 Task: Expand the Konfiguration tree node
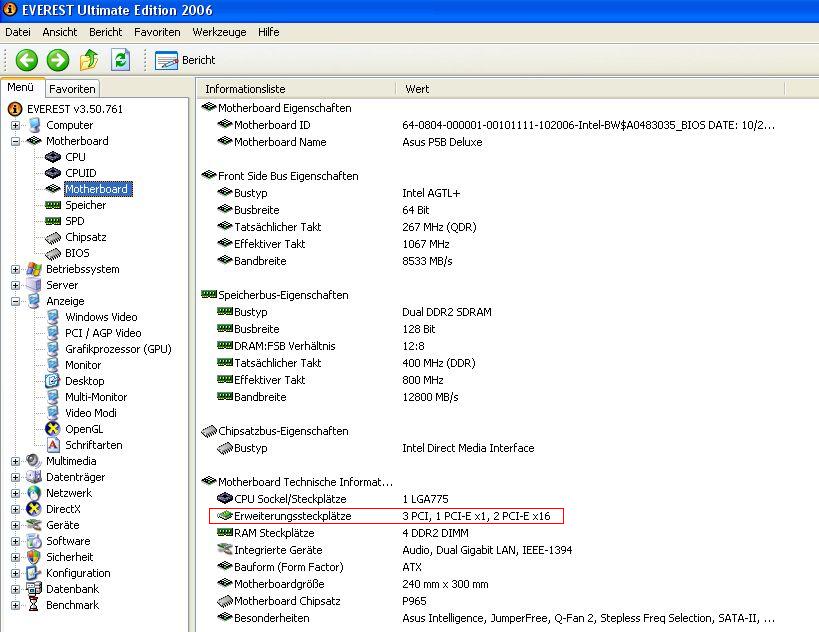[15, 574]
